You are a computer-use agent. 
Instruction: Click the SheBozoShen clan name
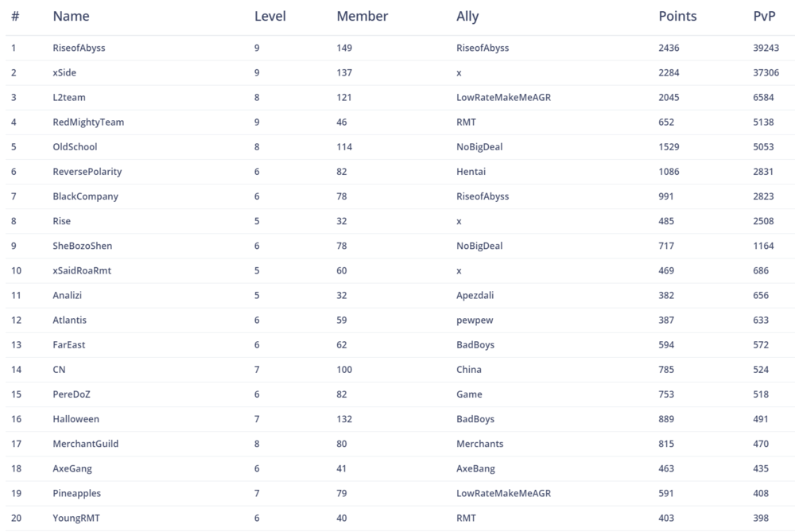82,246
